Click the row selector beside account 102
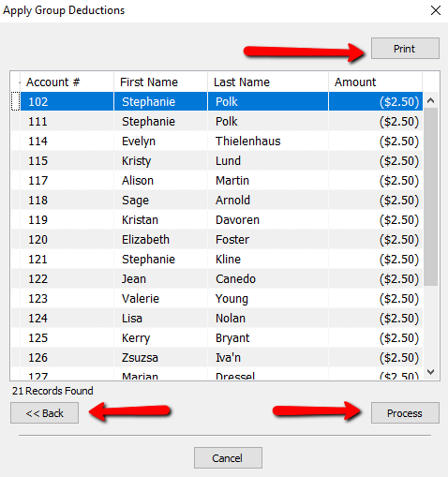This screenshot has height=477, width=448. [16, 101]
